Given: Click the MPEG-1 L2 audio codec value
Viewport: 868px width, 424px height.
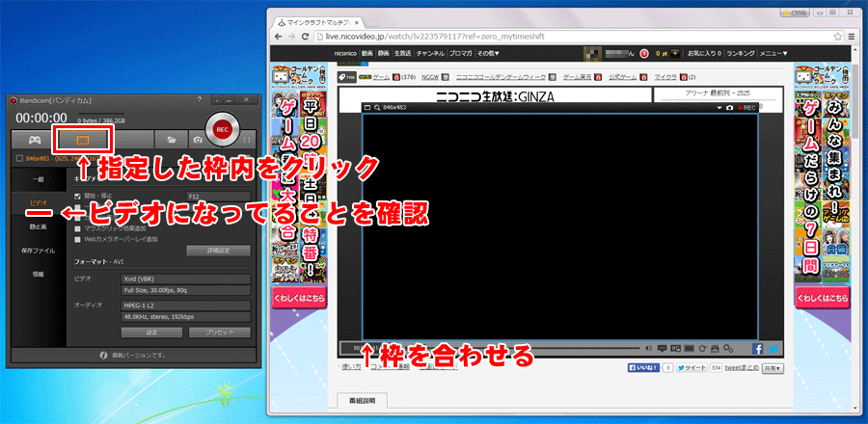Looking at the screenshot, I should pyautogui.click(x=186, y=305).
